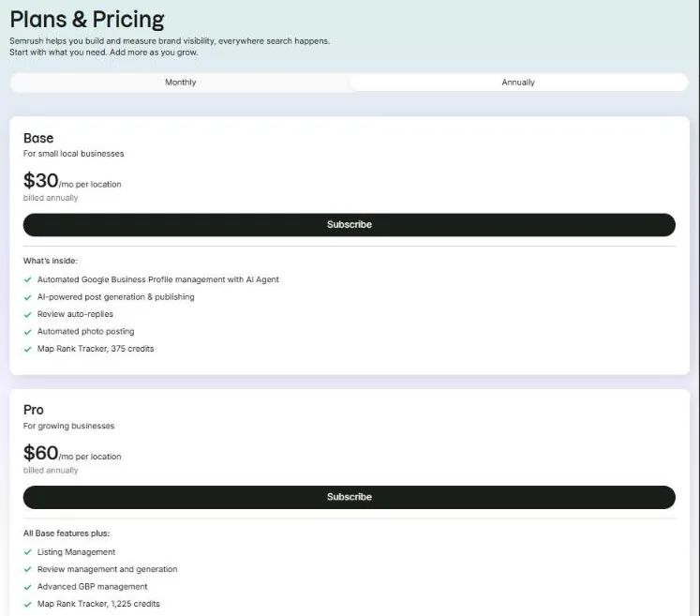Viewport: 700px width, 616px height.
Task: Click 'billed annually' under Base price
Action: tap(51, 198)
